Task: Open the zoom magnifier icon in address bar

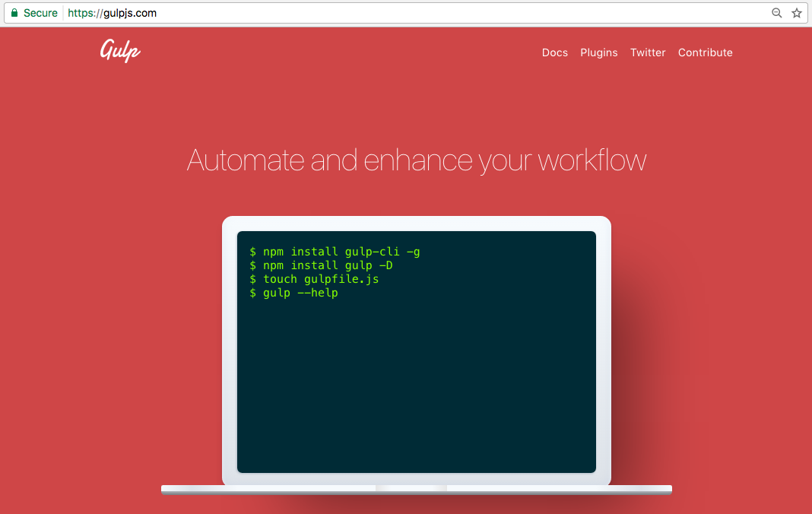Action: coord(776,13)
